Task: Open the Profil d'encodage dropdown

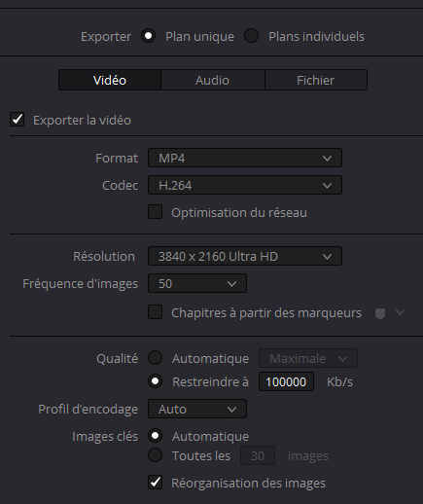Action: tap(197, 409)
